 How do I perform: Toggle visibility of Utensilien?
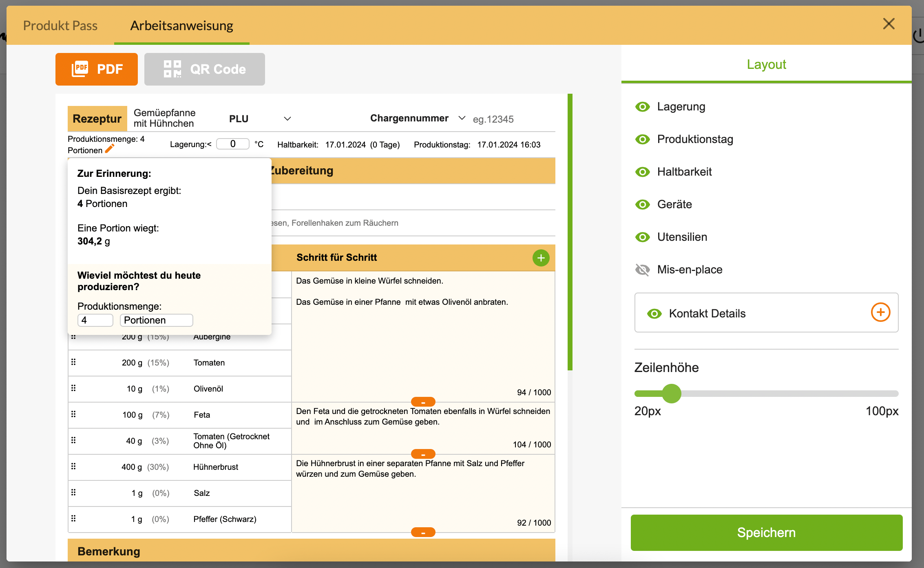(643, 237)
